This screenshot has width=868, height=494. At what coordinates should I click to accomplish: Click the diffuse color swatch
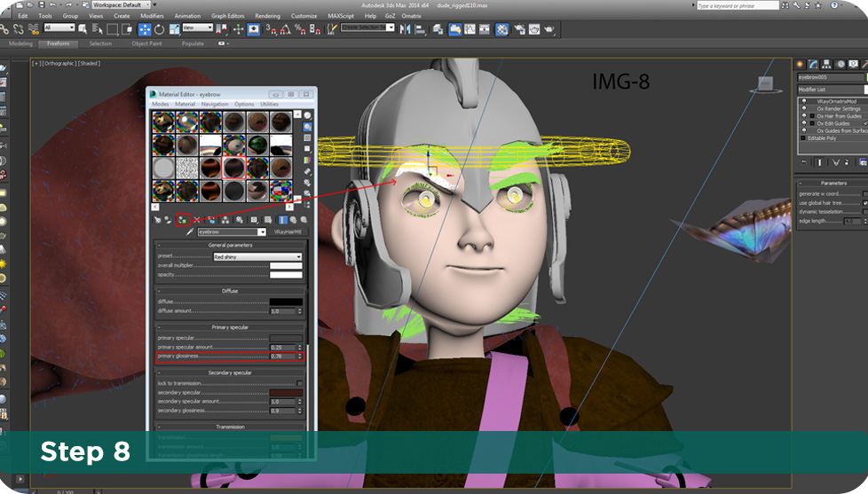pyautogui.click(x=286, y=302)
